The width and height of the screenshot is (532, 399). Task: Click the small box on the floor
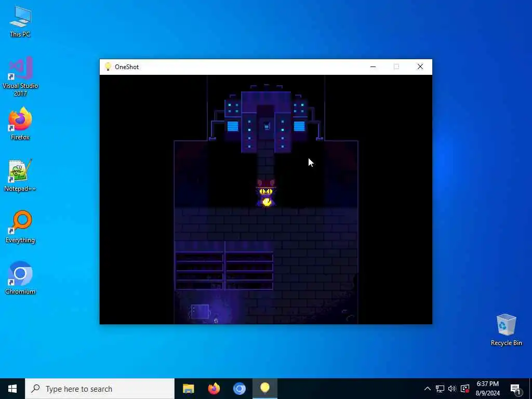point(200,312)
